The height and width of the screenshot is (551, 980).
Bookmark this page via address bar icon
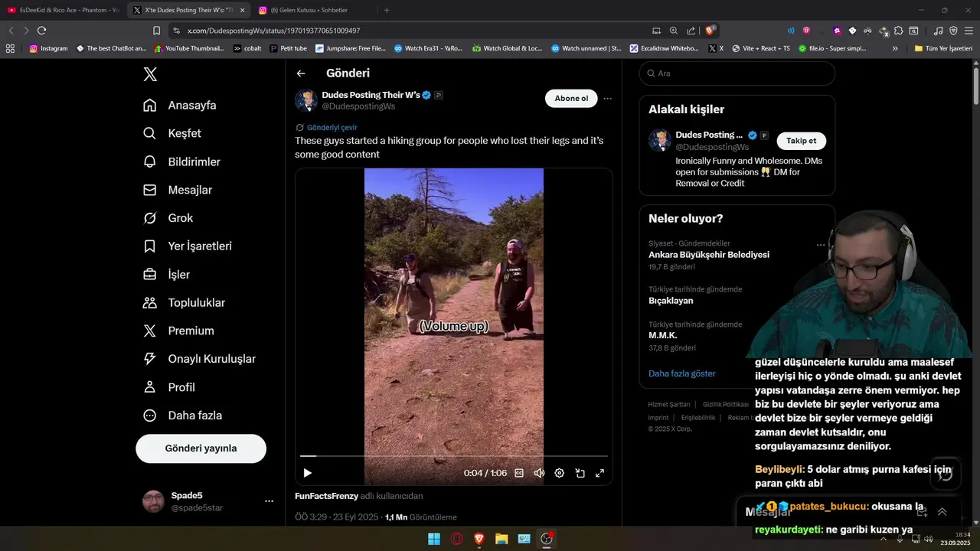click(x=156, y=31)
